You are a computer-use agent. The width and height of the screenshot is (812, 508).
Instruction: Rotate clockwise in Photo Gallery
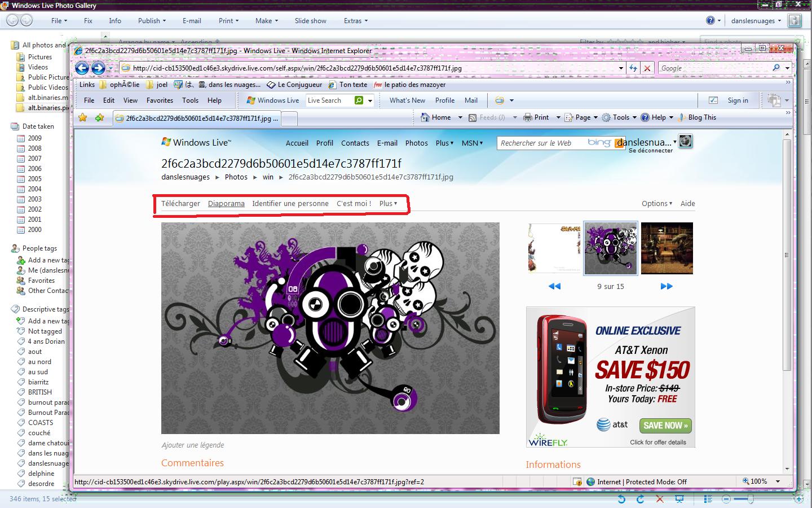pyautogui.click(x=640, y=499)
